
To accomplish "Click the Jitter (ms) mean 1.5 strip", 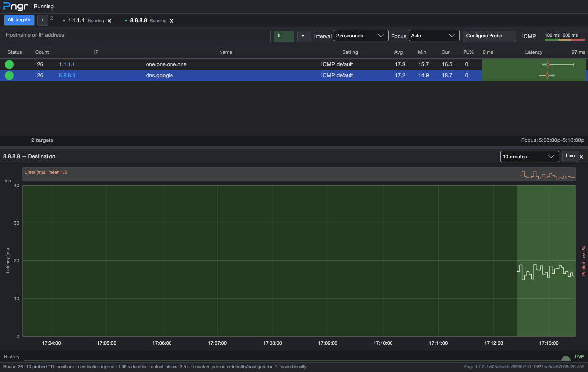I will [x=299, y=174].
